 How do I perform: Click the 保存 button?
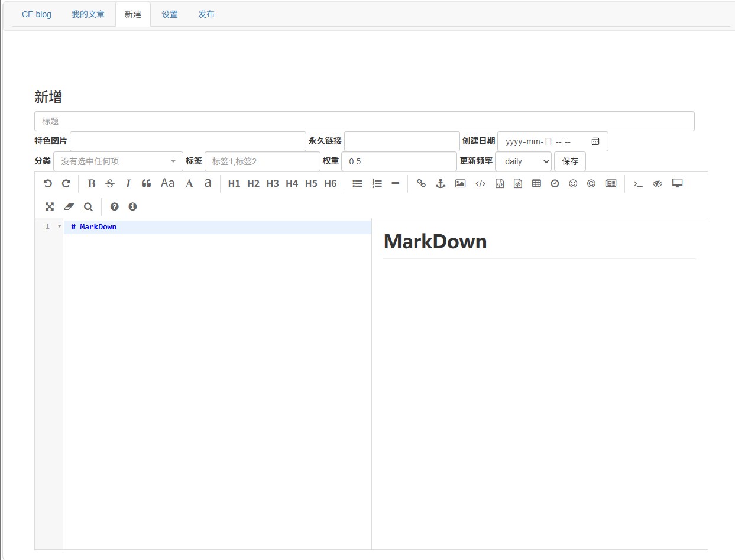[570, 161]
